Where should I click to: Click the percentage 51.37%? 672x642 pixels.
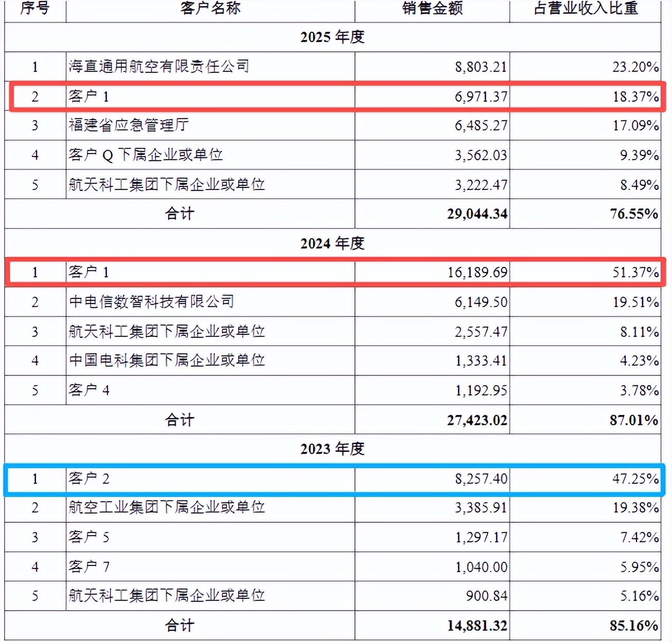point(635,272)
